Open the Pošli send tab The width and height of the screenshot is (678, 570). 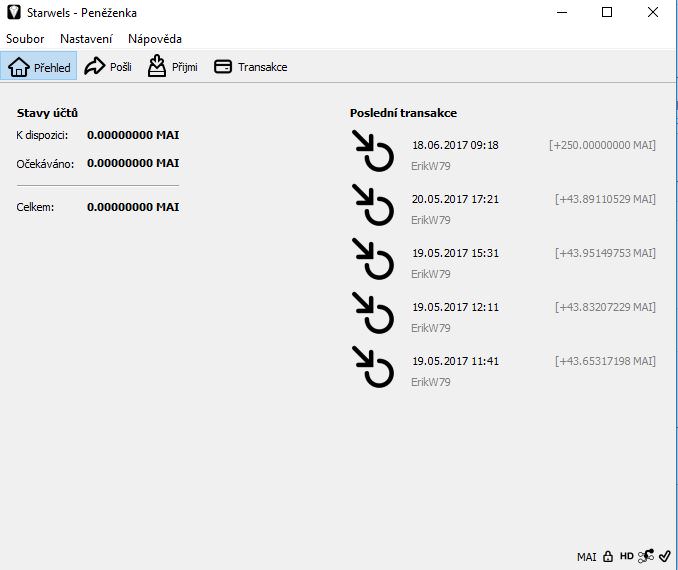(108, 66)
